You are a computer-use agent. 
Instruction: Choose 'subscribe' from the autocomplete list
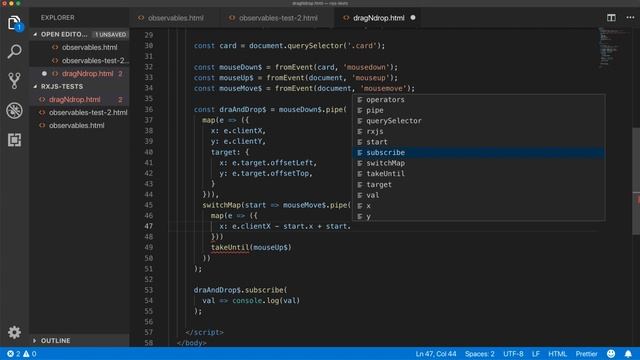click(x=478, y=153)
